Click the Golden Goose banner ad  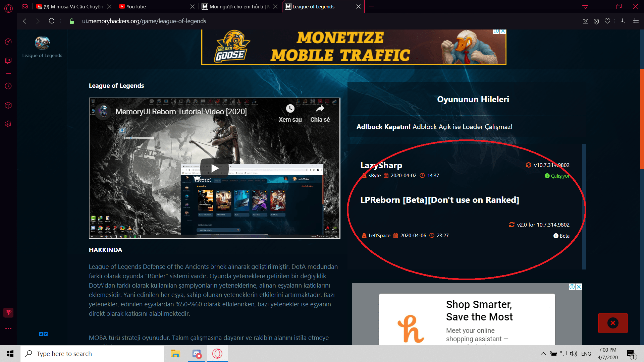(354, 47)
